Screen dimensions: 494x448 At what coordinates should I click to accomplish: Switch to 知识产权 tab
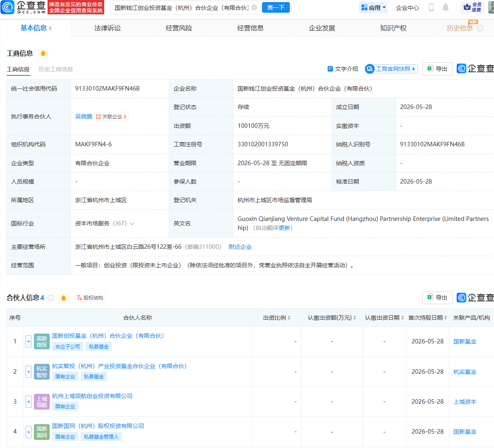[x=393, y=28]
